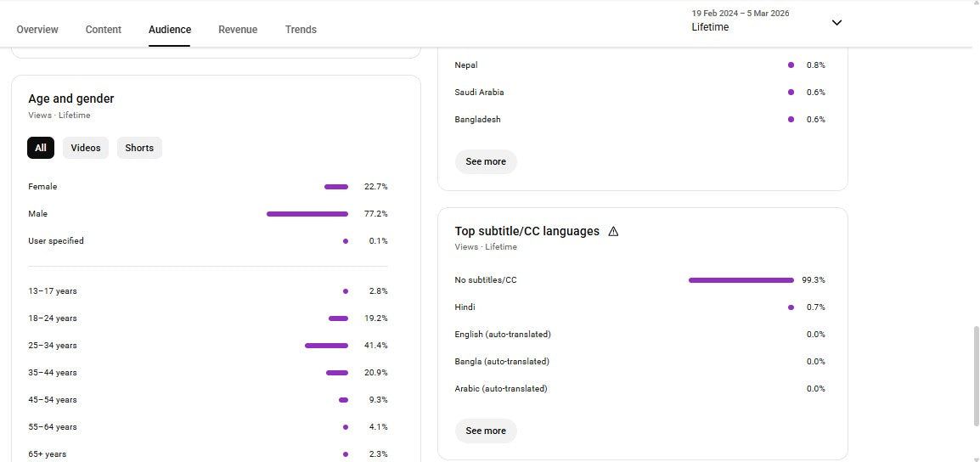Toggle the All filter chip
This screenshot has height=462, width=980.
click(41, 148)
